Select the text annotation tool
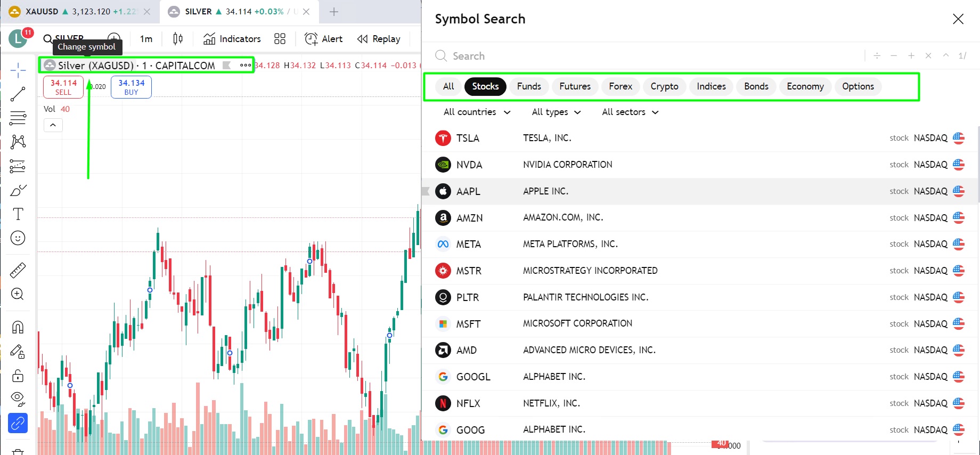This screenshot has width=980, height=455. pyautogui.click(x=18, y=214)
